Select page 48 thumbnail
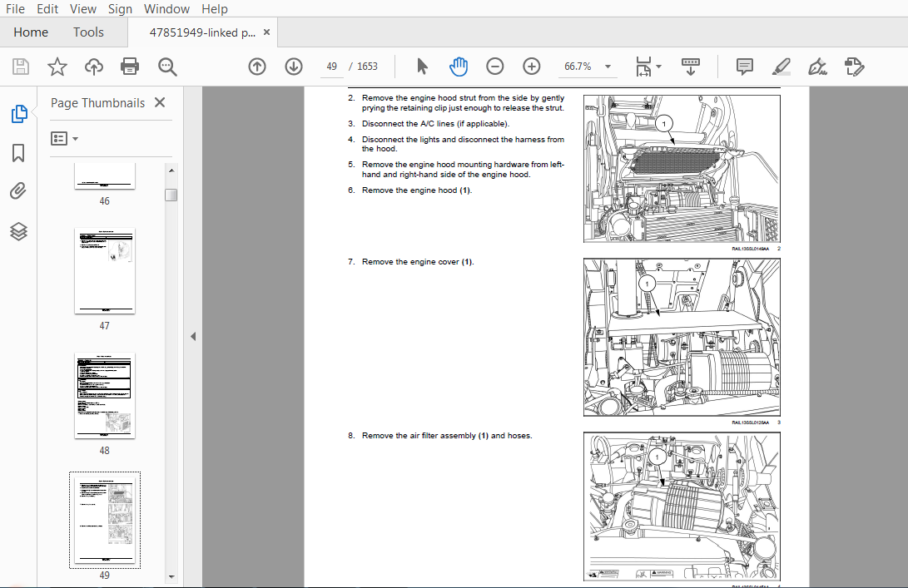 click(x=104, y=395)
